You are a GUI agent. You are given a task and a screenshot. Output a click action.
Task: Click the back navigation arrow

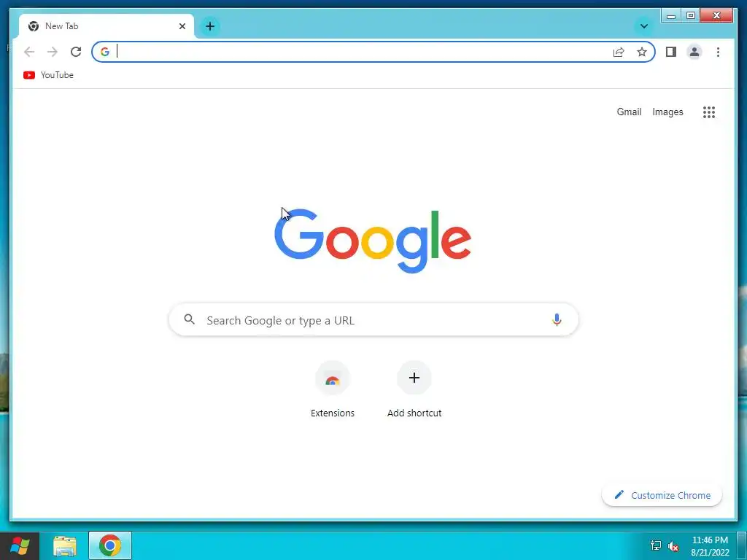(29, 52)
